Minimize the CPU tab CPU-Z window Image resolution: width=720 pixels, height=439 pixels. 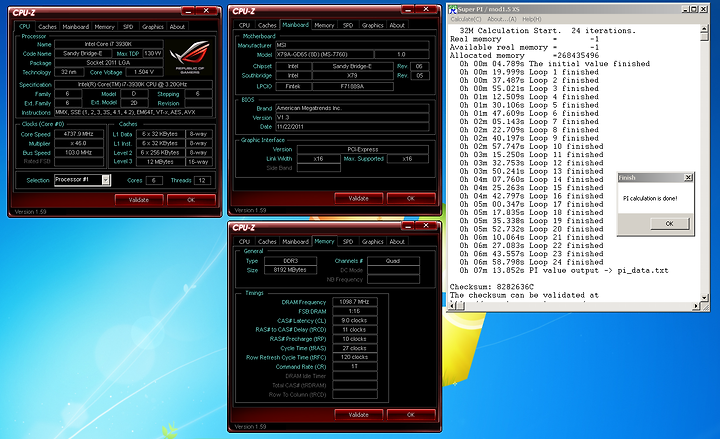tap(187, 11)
